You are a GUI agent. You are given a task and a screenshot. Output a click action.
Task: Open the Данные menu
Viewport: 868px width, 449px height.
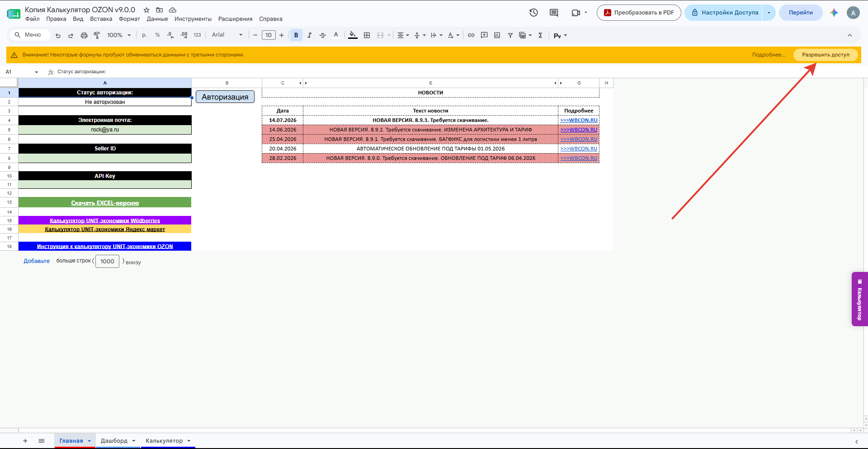(x=157, y=19)
